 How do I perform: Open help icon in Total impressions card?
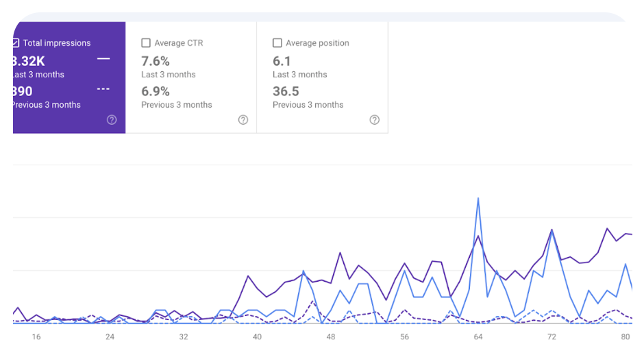click(x=112, y=120)
